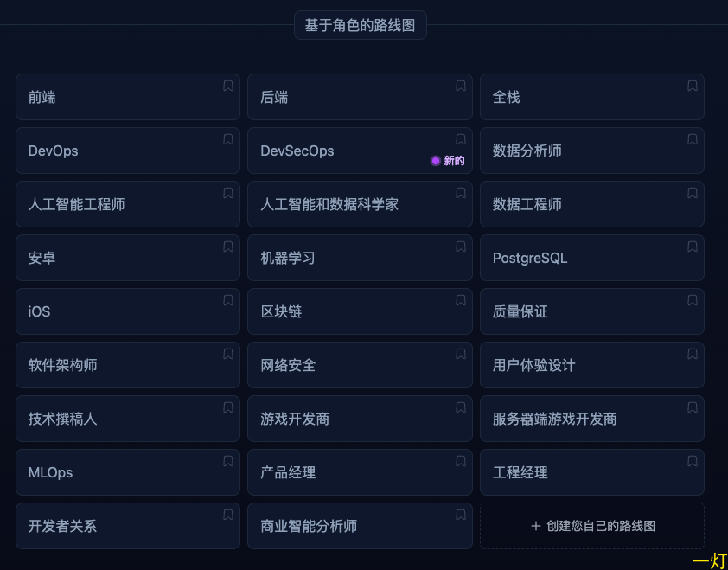The height and width of the screenshot is (570, 728).
Task: Click the plus icon for creating roadmap
Action: click(x=536, y=526)
